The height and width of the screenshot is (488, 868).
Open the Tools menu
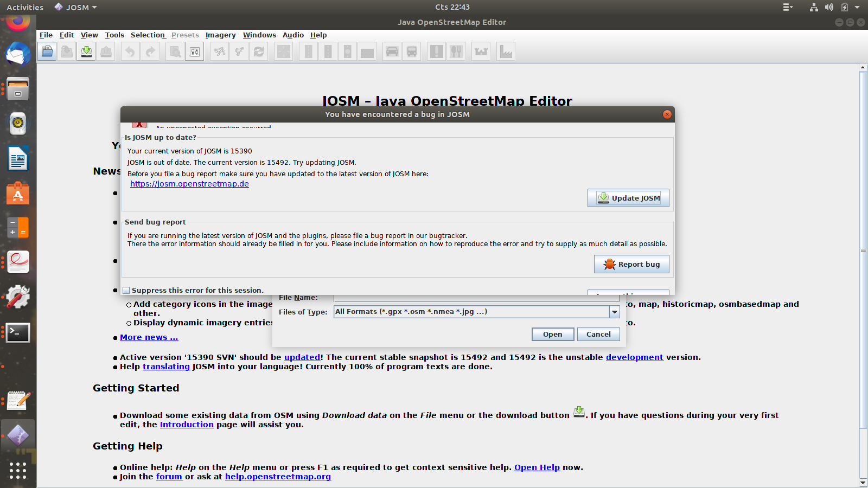click(x=114, y=35)
